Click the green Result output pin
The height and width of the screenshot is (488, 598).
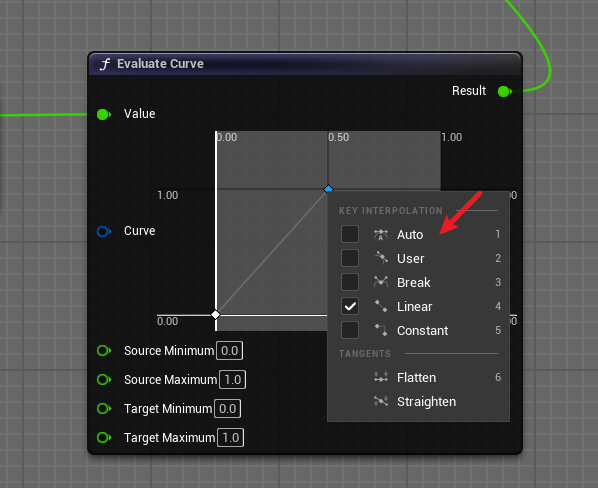505,92
